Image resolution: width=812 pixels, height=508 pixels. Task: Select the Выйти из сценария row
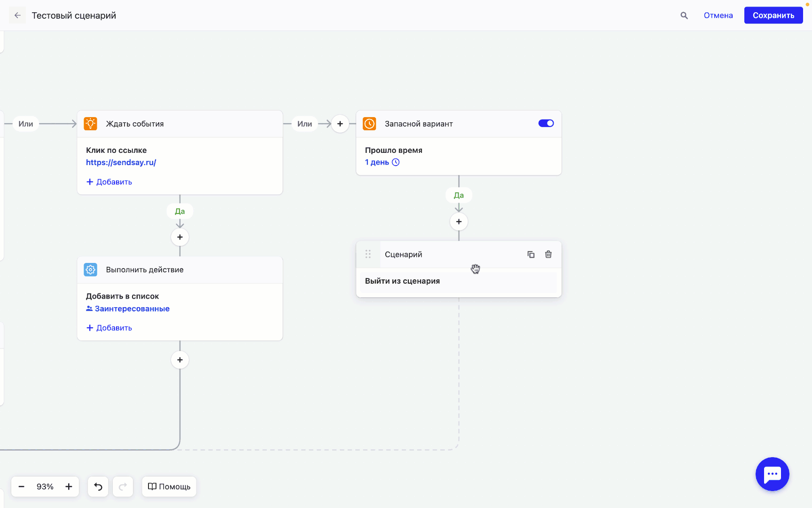(x=459, y=281)
